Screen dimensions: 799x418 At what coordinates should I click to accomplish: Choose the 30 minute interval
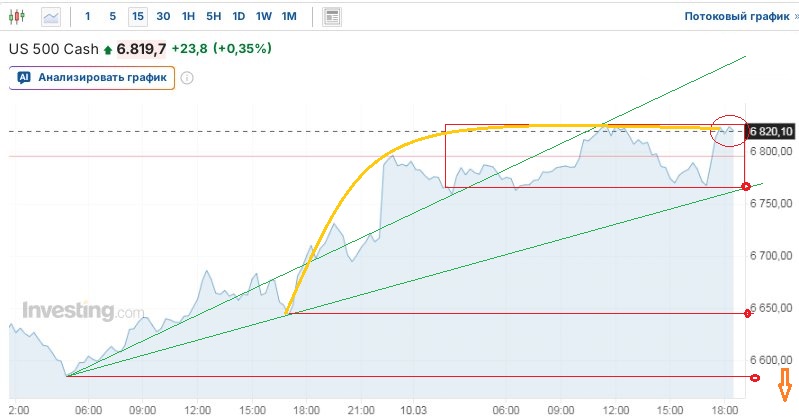tap(163, 17)
